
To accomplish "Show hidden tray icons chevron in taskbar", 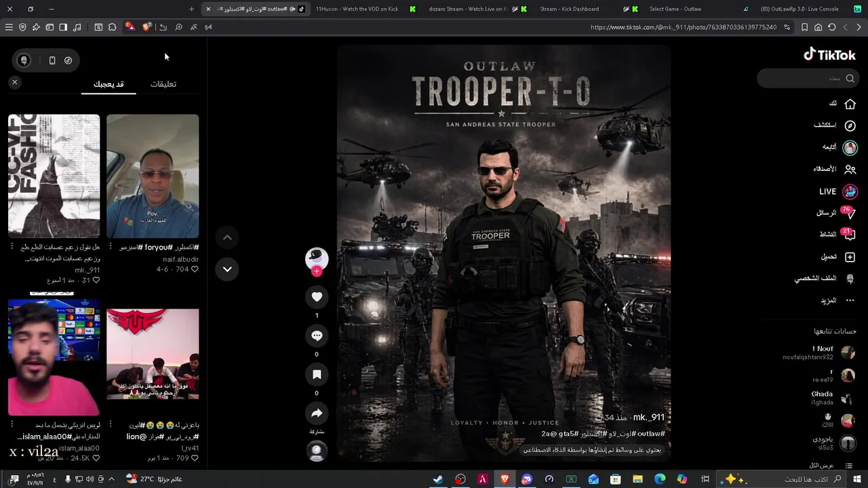I will tap(112, 479).
